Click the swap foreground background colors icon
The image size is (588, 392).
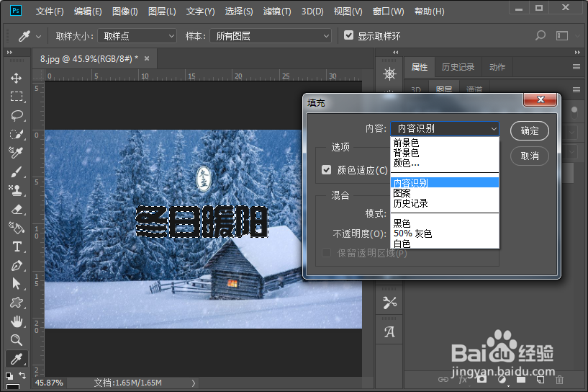click(23, 375)
